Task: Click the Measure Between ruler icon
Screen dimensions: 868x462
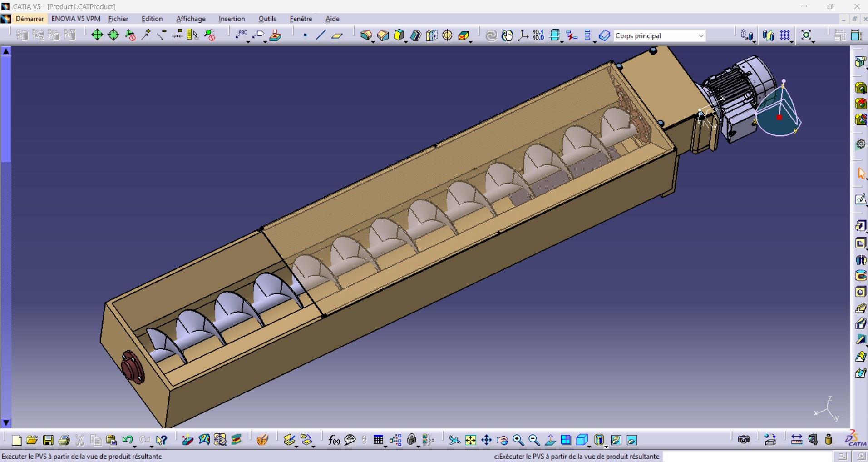Action: [796, 439]
